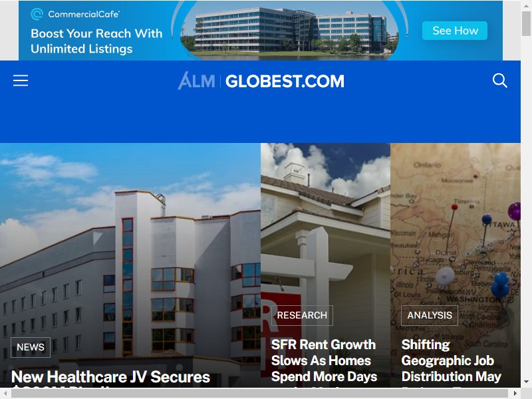Click horizontal scrollbar right arrow
Screen dimensions: 532x399
click(515, 393)
